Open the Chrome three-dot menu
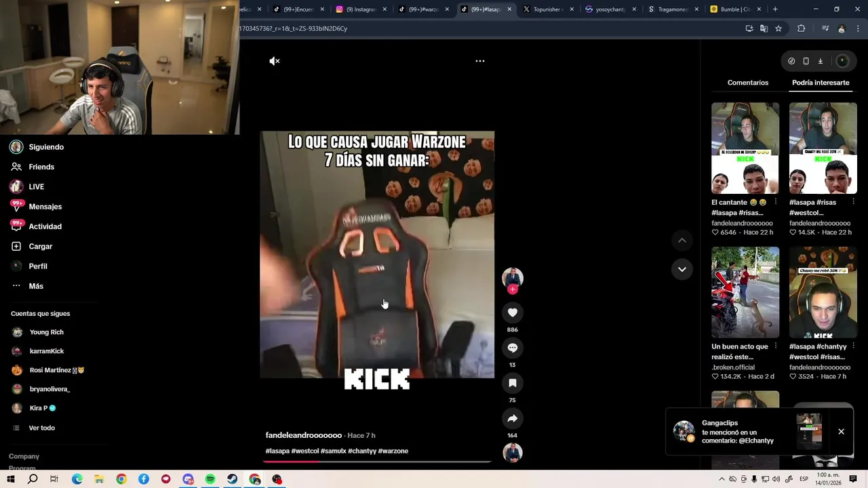 click(x=858, y=28)
